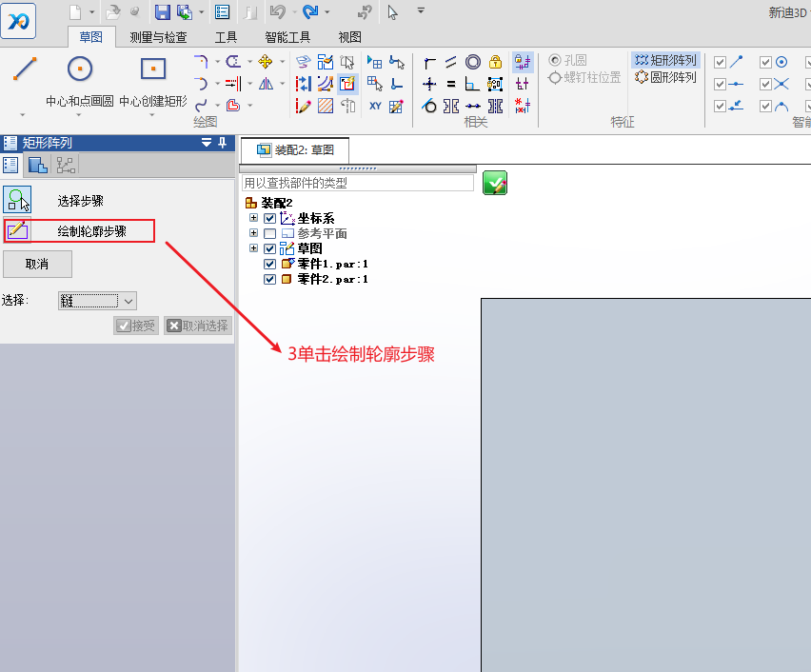
Task: Enable the 参考平面 checkbox
Action: [269, 233]
